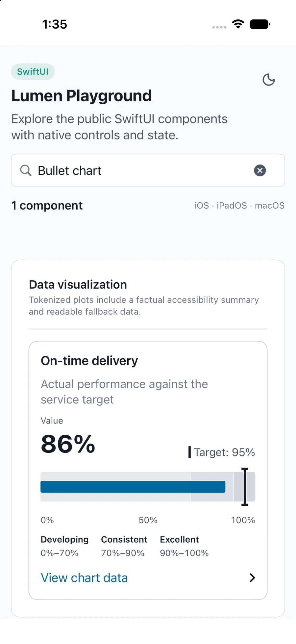Select the Developing range label

coord(65,539)
